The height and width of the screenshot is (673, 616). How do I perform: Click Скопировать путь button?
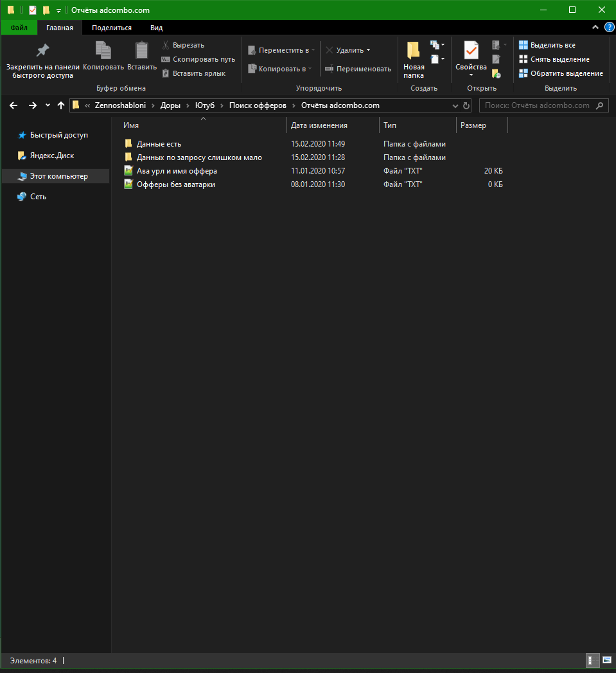pyautogui.click(x=204, y=59)
